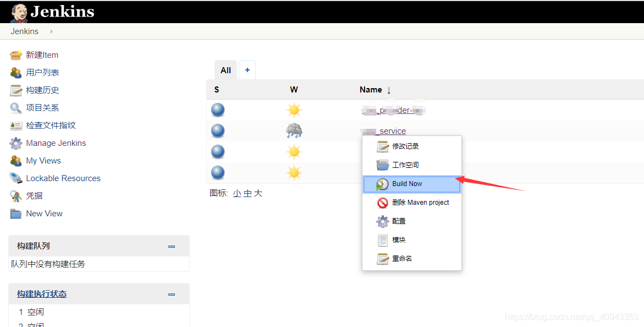Click the Manage Jenkins gear icon
This screenshot has width=644, height=327.
pyautogui.click(x=15, y=143)
